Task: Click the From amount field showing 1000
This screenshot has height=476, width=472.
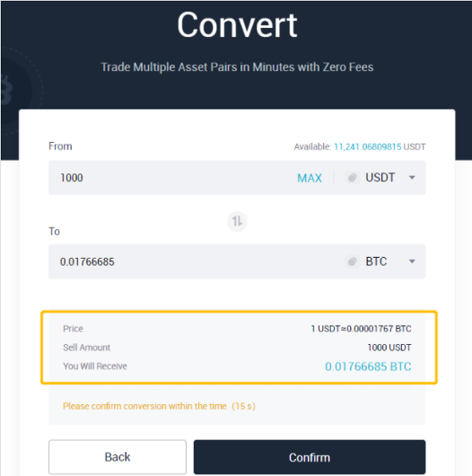Action: pos(170,178)
